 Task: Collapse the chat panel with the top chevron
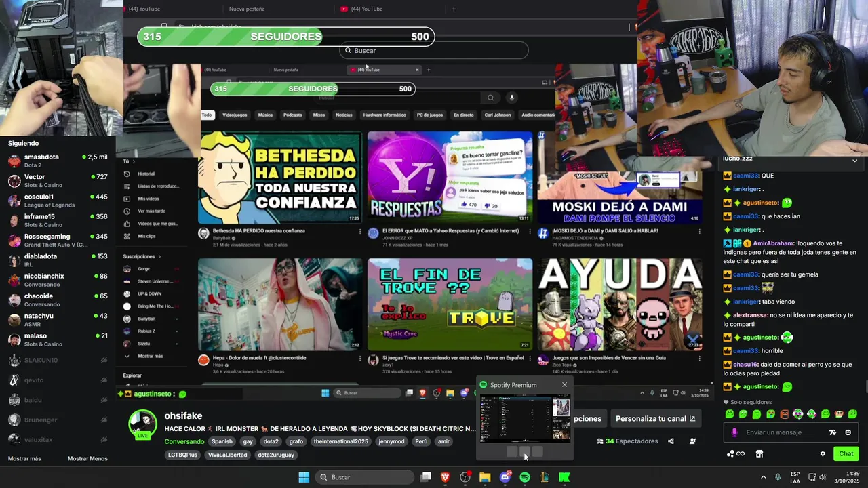(x=854, y=161)
